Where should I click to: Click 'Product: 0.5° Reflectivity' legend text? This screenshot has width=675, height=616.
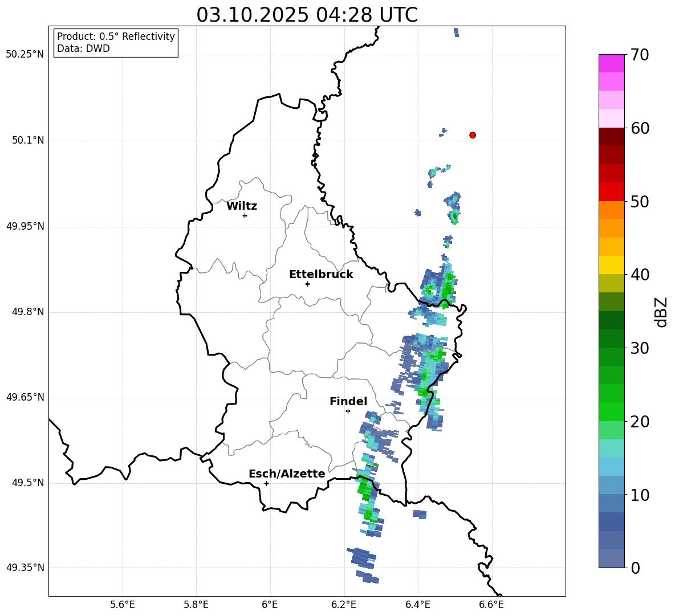116,36
